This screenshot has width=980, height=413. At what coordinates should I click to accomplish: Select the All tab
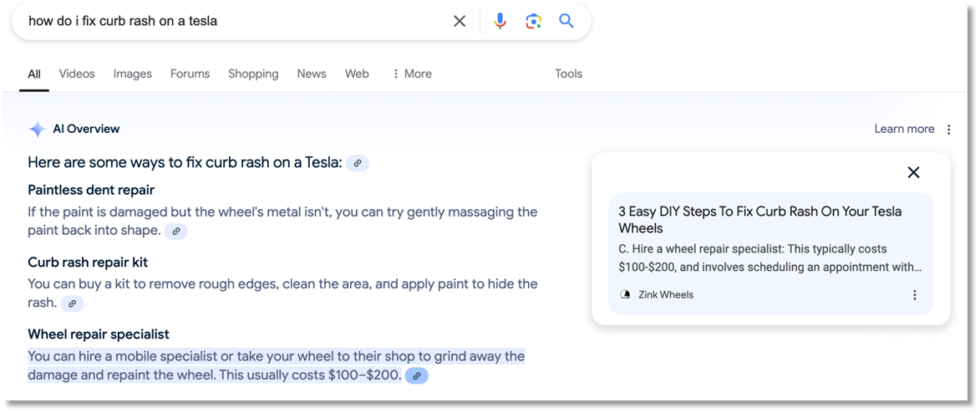click(34, 74)
